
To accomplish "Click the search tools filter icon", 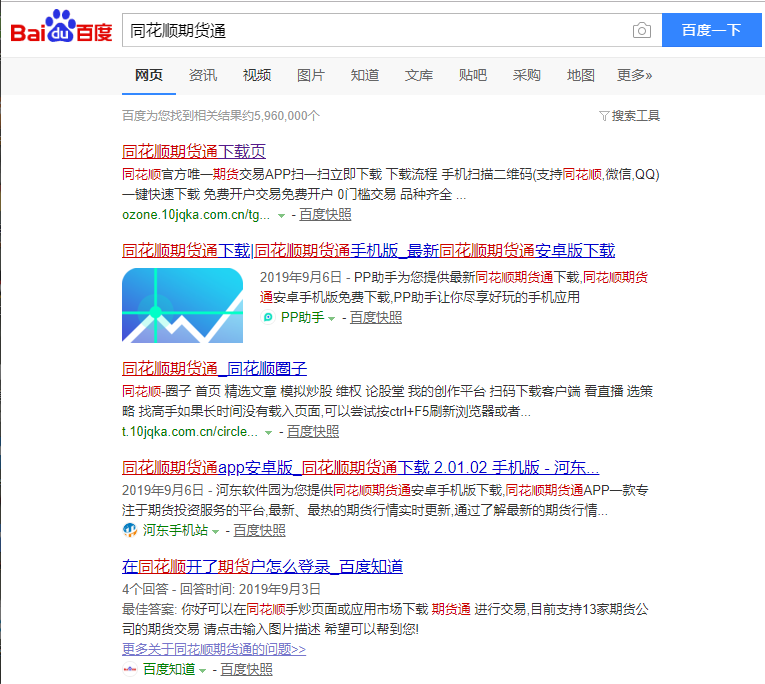I will pos(604,116).
